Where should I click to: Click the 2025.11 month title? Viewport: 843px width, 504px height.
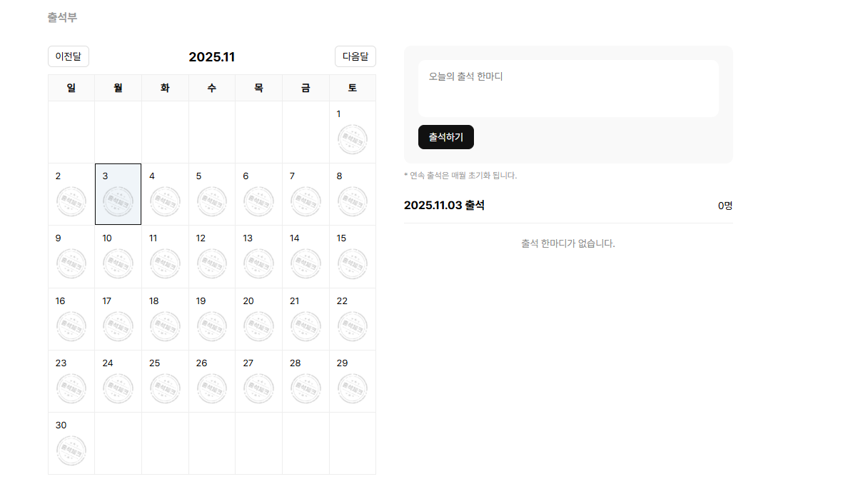(212, 57)
